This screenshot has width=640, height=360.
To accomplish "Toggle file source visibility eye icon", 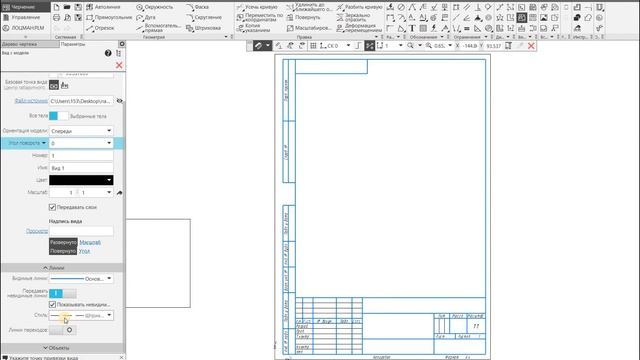I will point(119,101).
